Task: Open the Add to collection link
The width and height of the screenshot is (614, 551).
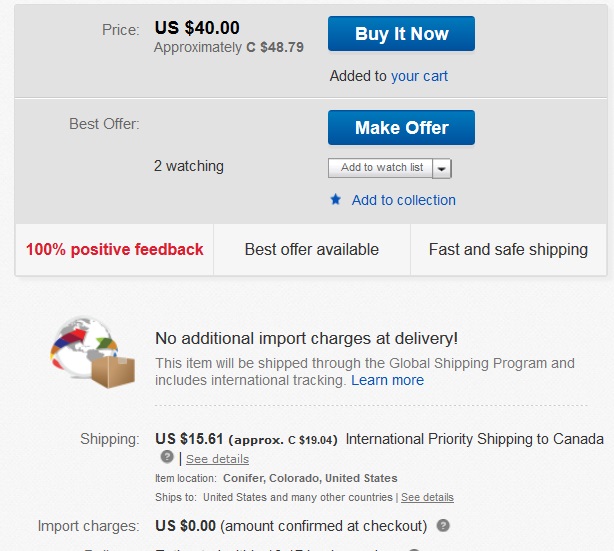Action: click(403, 200)
